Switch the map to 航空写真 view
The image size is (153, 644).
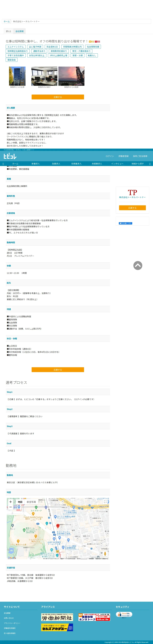point(31,502)
